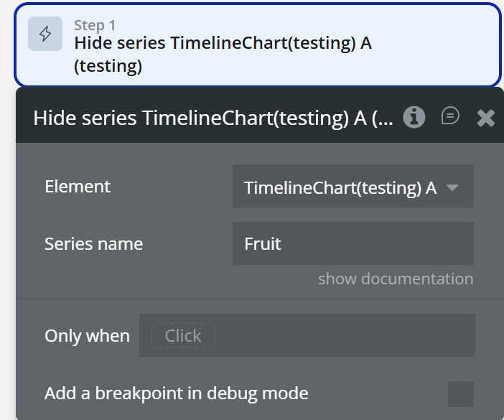The image size is (504, 420).
Task: Open the show documentation link
Action: tap(395, 279)
